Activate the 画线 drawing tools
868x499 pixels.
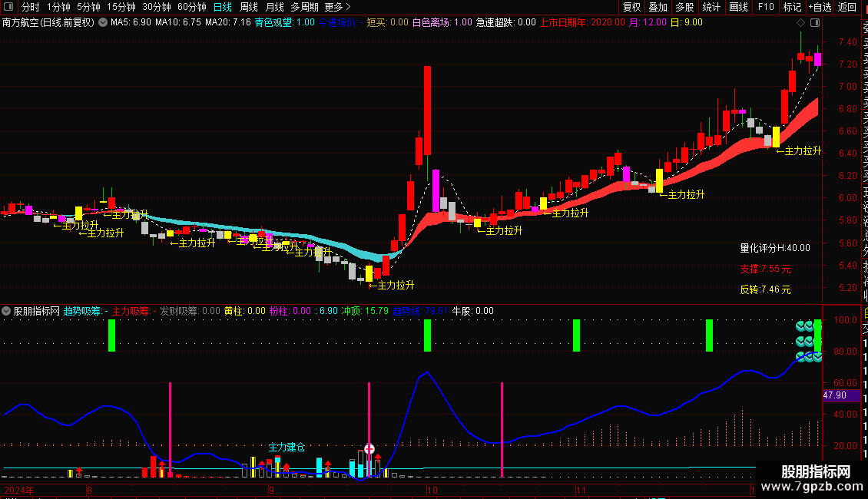pyautogui.click(x=738, y=7)
